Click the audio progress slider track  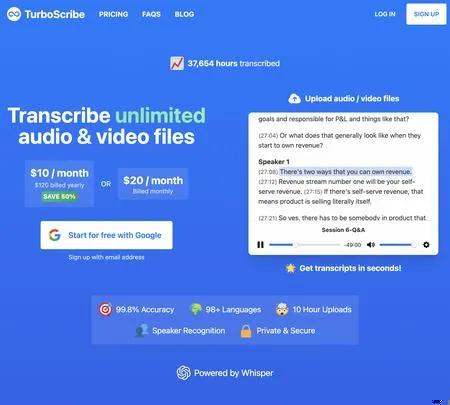(x=305, y=245)
